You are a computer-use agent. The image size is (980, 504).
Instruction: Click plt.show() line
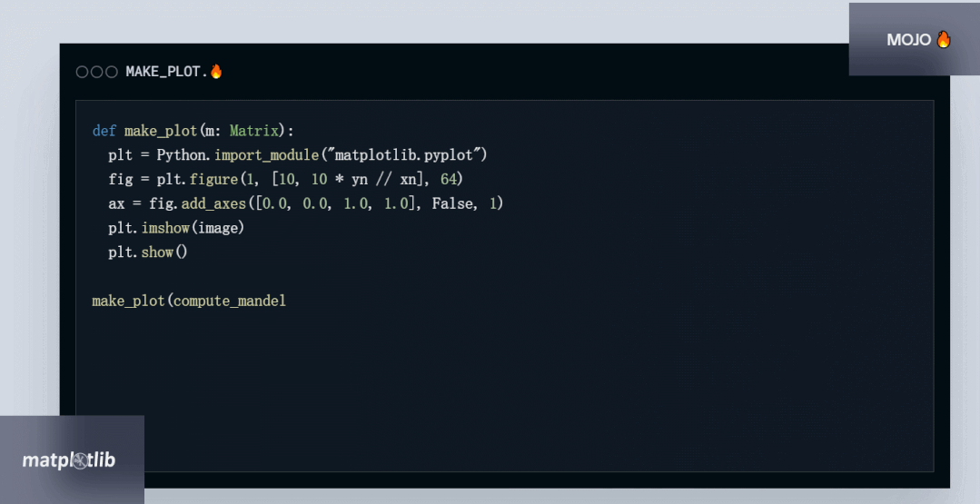147,252
